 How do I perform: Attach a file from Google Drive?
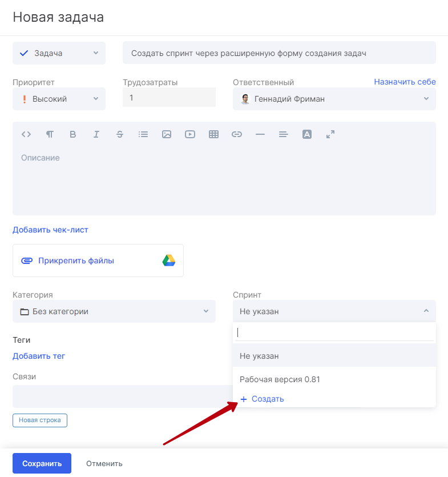[x=169, y=260]
